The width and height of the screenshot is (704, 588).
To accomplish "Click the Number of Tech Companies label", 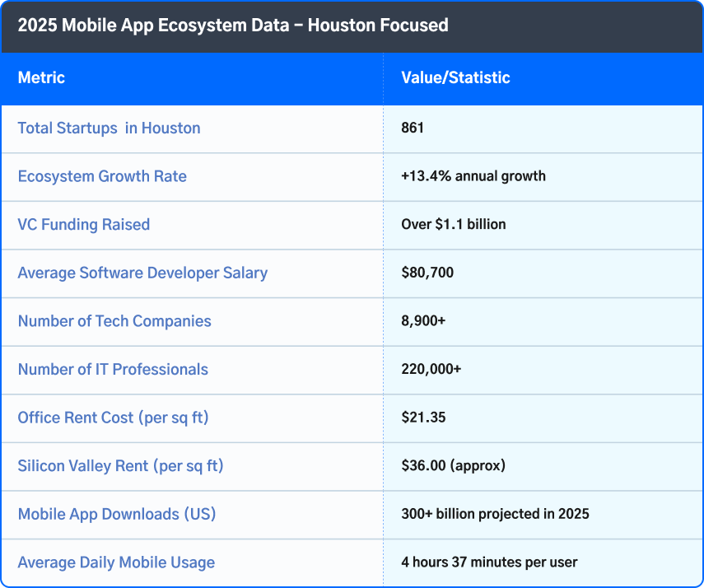I will [x=114, y=321].
